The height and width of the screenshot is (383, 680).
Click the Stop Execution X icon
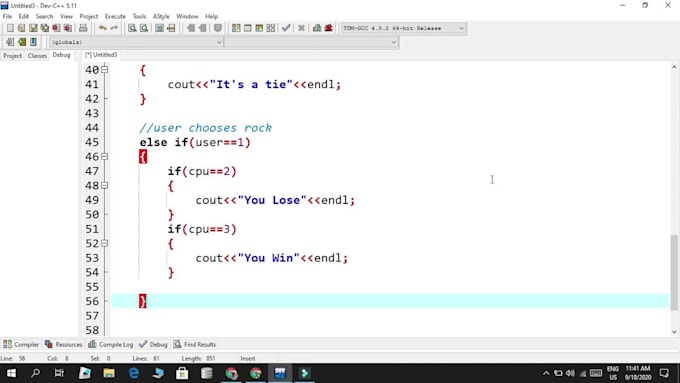click(301, 28)
